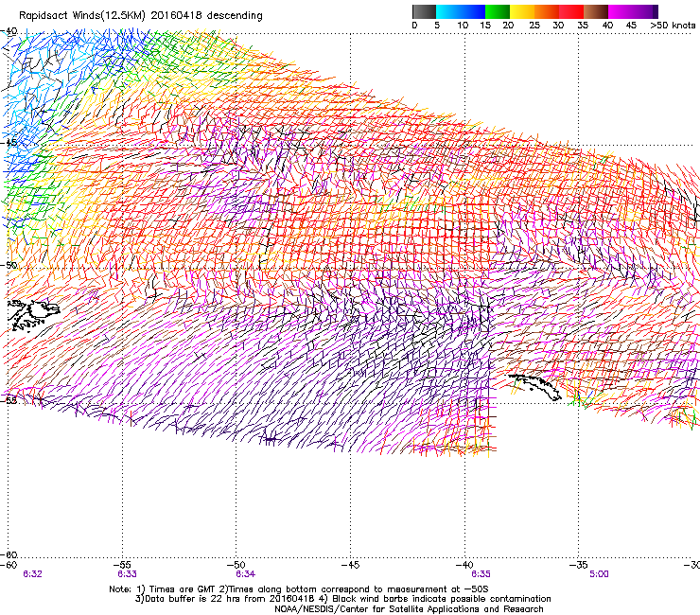Click the Falkland Islands coastline outline
The width and height of the screenshot is (700, 615).
click(33, 315)
